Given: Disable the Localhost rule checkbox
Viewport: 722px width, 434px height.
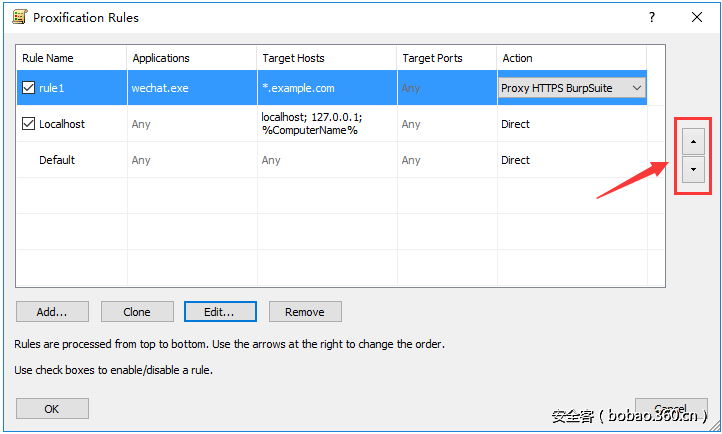Looking at the screenshot, I should (x=28, y=124).
